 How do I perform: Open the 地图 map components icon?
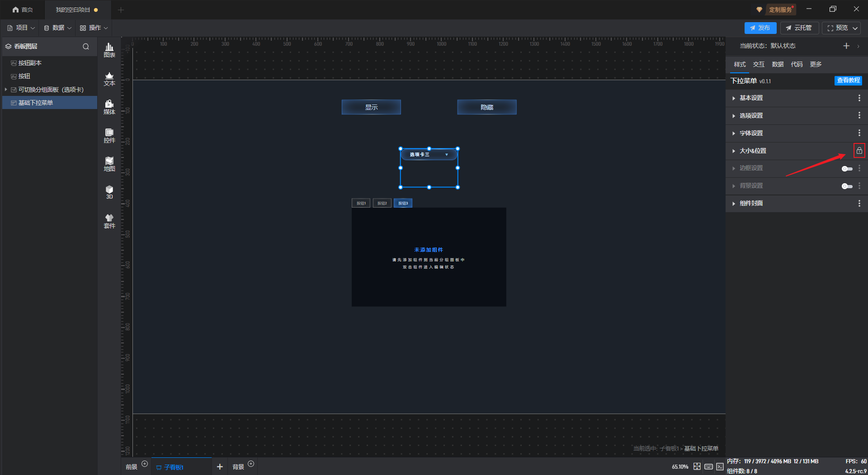coord(109,164)
